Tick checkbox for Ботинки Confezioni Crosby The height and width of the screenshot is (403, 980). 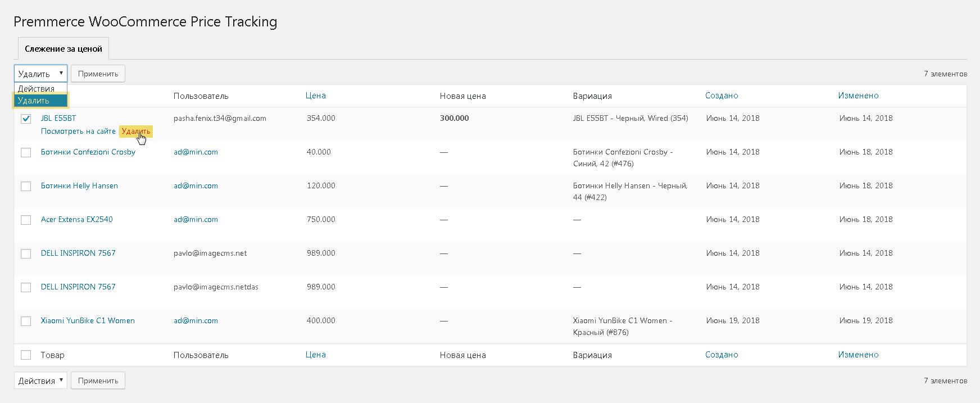click(x=26, y=152)
